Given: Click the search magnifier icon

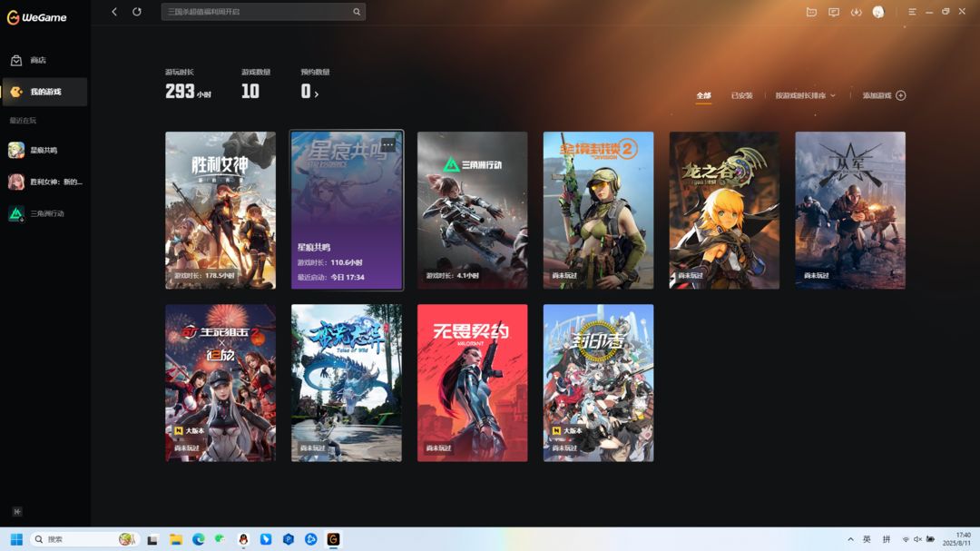Looking at the screenshot, I should (x=357, y=12).
